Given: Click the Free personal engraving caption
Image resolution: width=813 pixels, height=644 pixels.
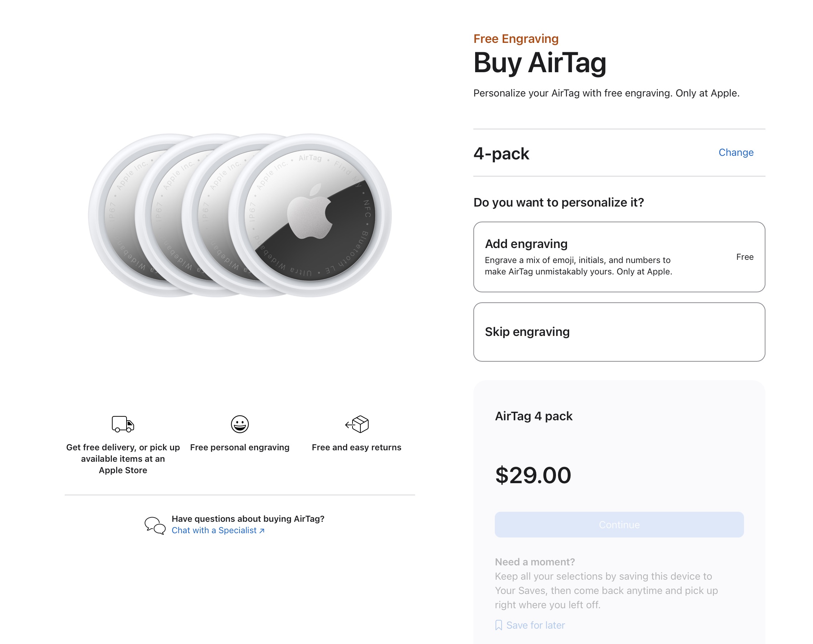Looking at the screenshot, I should (240, 447).
